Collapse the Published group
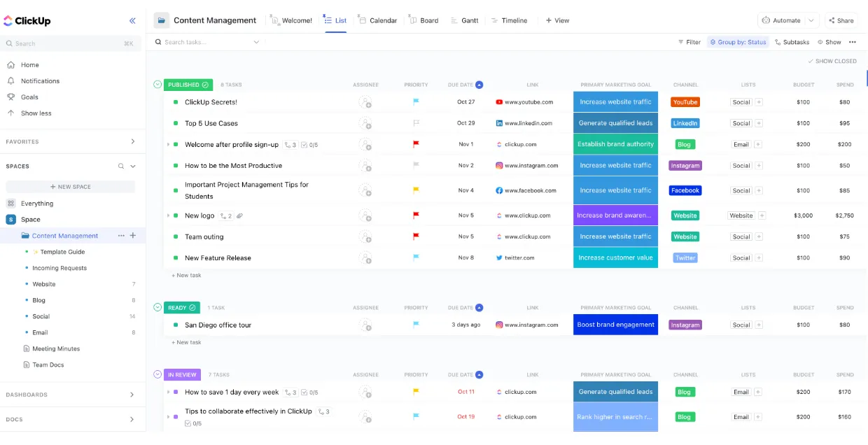868x445 pixels. click(x=157, y=85)
